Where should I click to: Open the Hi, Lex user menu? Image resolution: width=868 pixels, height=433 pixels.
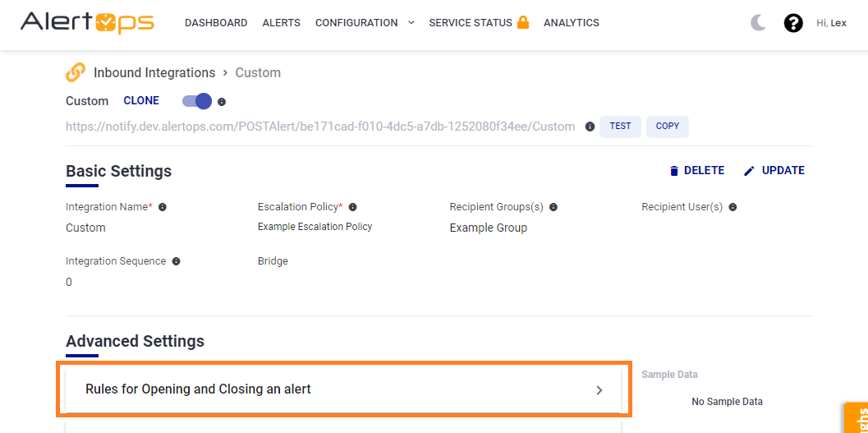click(831, 23)
